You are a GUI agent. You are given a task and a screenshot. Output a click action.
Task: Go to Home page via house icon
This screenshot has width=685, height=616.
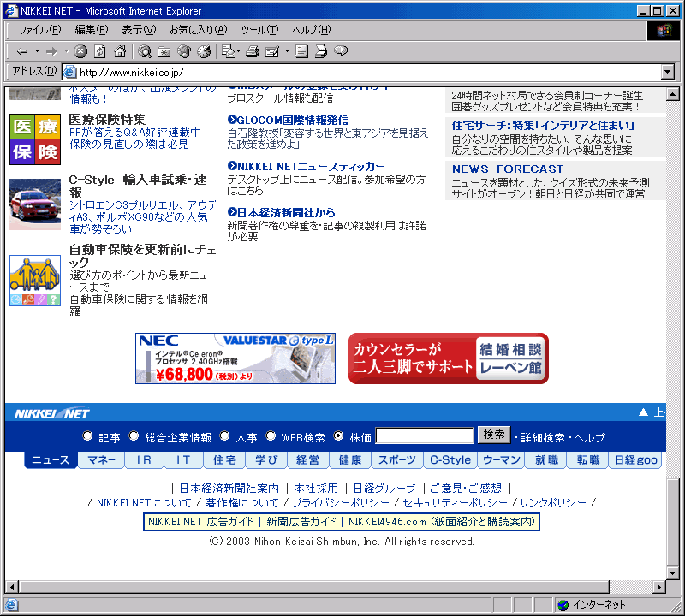120,51
